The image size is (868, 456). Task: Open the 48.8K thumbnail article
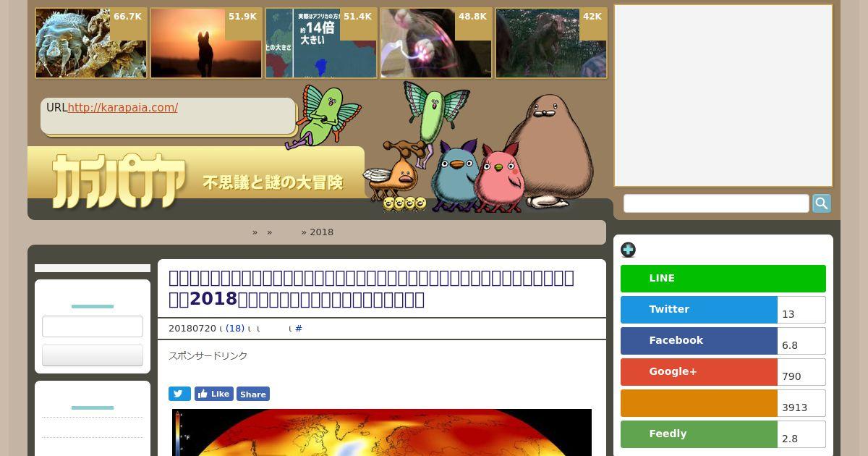point(436,43)
